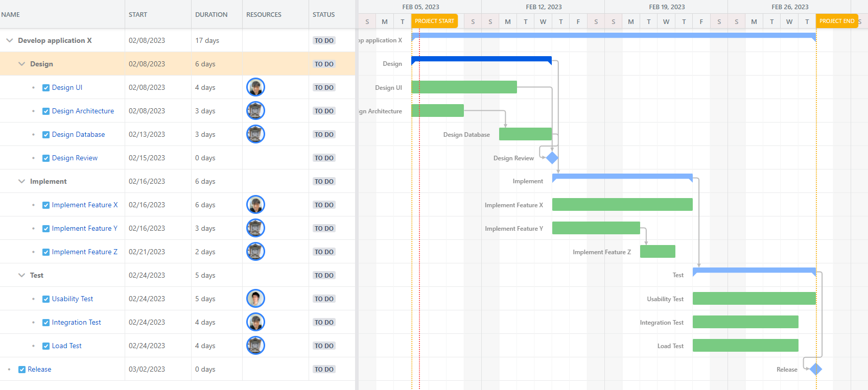This screenshot has width=868, height=390.
Task: Click the Implement Feature Z assignee avatar
Action: coord(255,252)
